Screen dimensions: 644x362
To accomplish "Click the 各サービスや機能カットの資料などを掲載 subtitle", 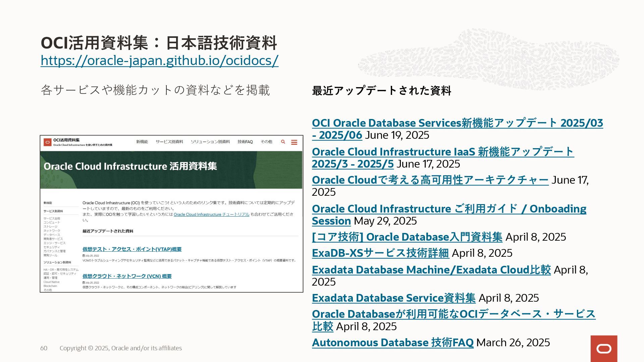I will click(155, 90).
